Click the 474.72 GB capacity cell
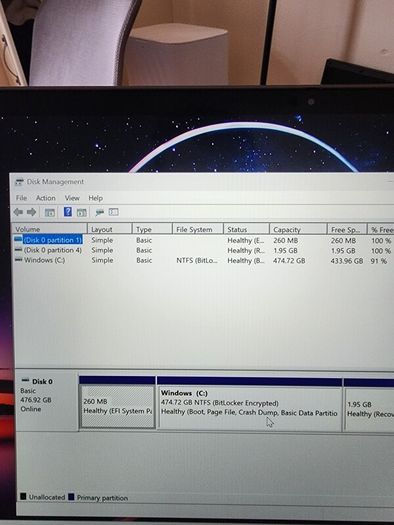Image resolution: width=394 pixels, height=525 pixels. 289,260
